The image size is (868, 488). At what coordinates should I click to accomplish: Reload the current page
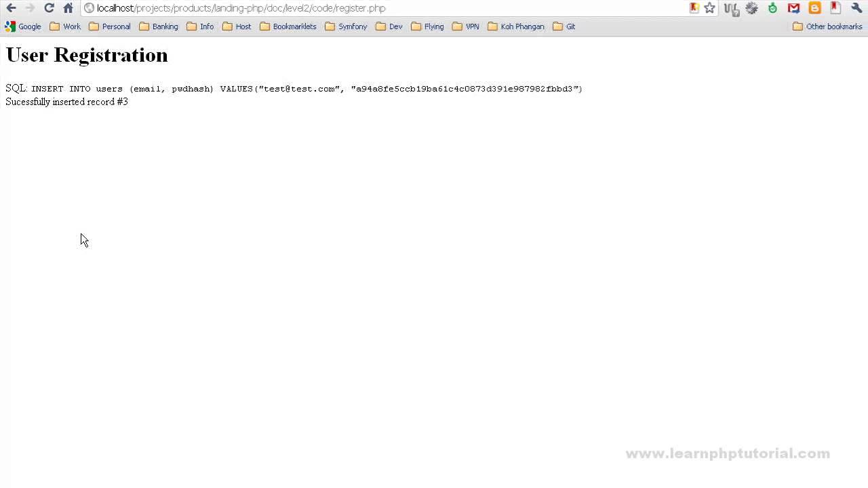coord(49,8)
